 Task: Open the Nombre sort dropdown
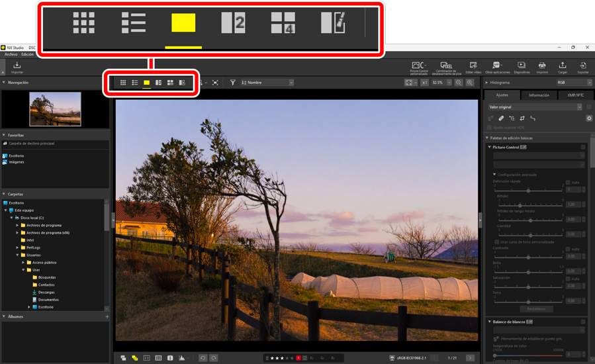267,83
